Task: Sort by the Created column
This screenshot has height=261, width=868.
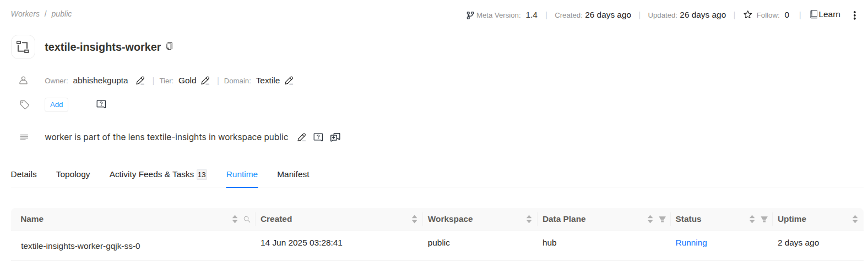Action: pyautogui.click(x=414, y=219)
